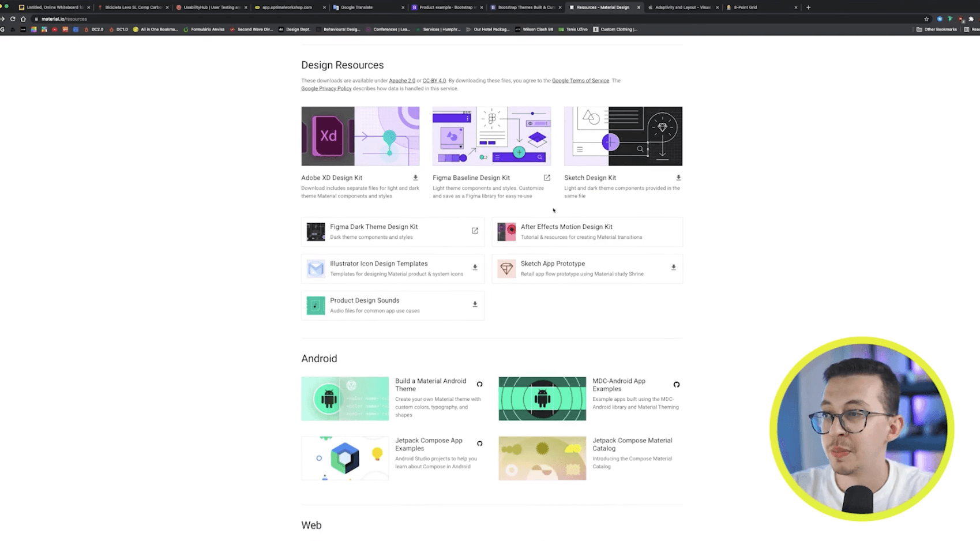The height and width of the screenshot is (541, 980).
Task: Open Figma Baseline Design Kit external link icon
Action: pos(547,178)
